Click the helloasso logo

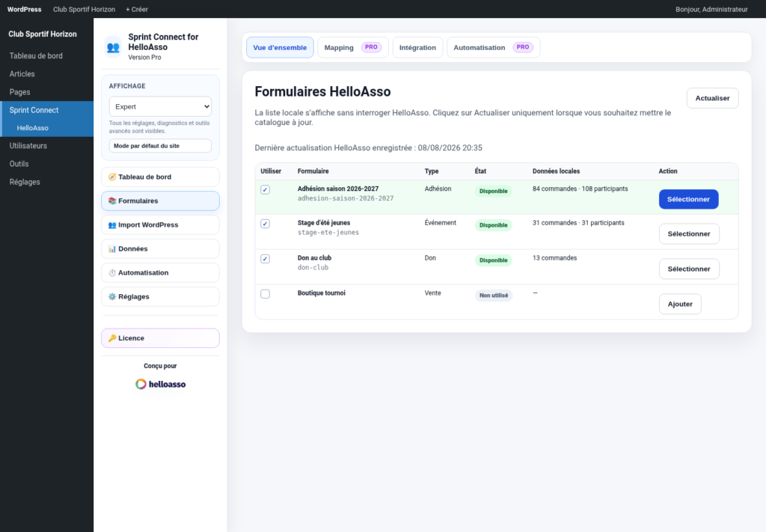point(160,384)
